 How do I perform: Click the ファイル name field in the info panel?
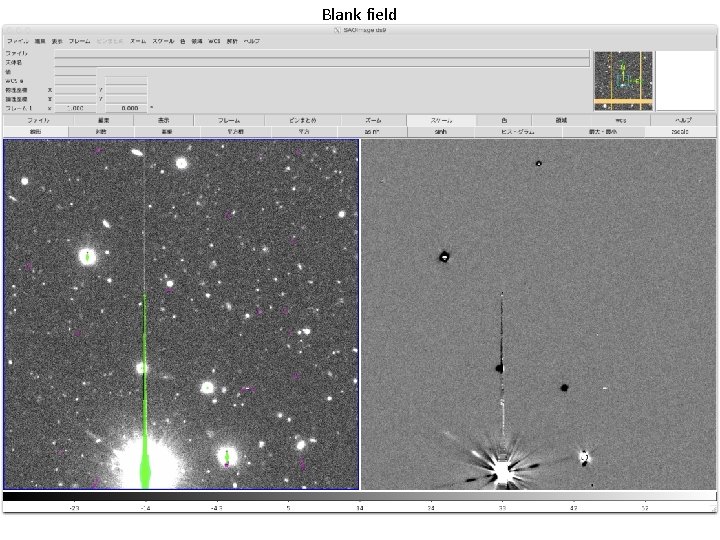(322, 53)
